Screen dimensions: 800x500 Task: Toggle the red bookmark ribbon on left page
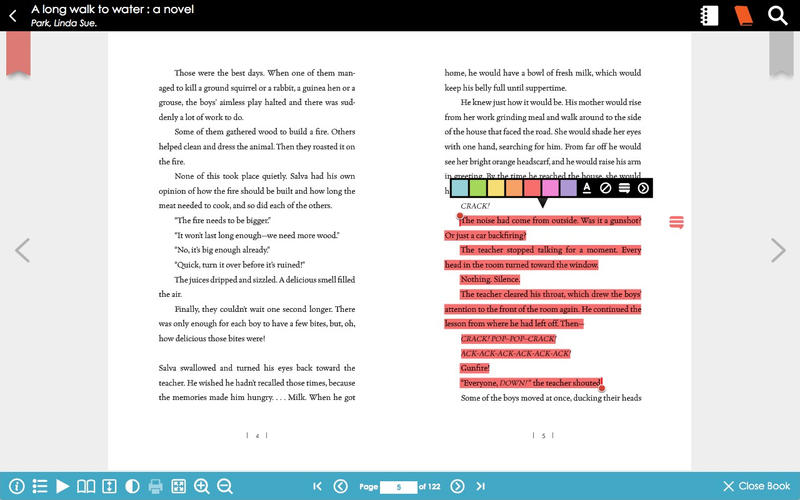18,54
